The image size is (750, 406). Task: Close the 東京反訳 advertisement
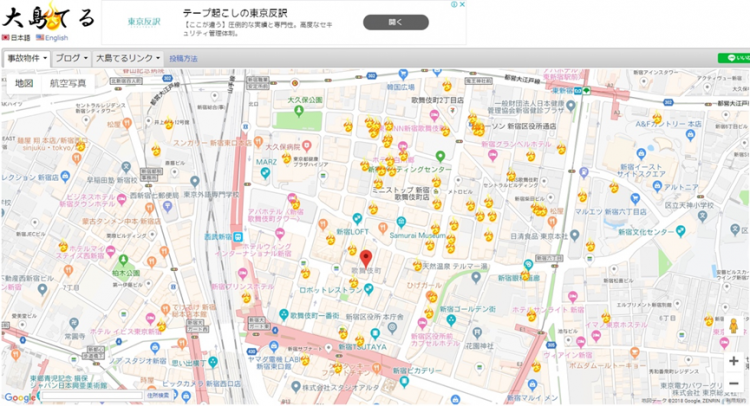pos(462,4)
